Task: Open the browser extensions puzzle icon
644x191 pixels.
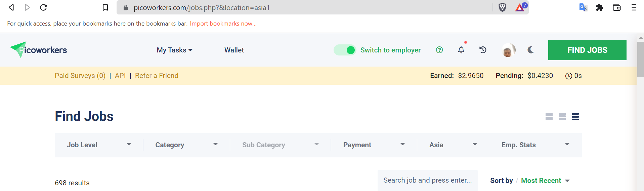Action: coord(599,7)
